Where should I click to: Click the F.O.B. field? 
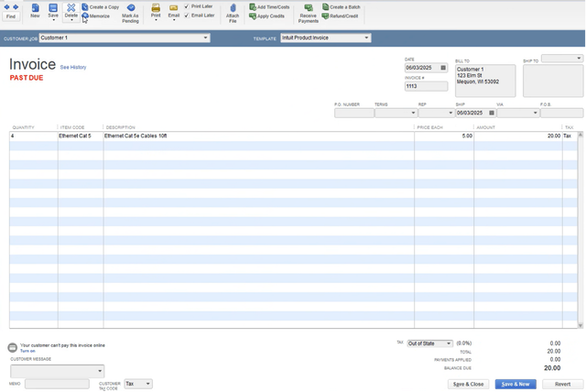[561, 113]
